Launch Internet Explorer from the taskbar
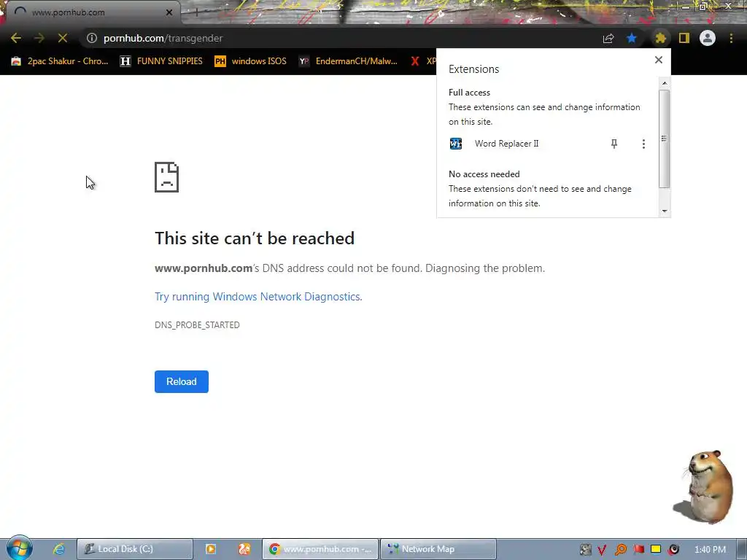 pyautogui.click(x=59, y=549)
